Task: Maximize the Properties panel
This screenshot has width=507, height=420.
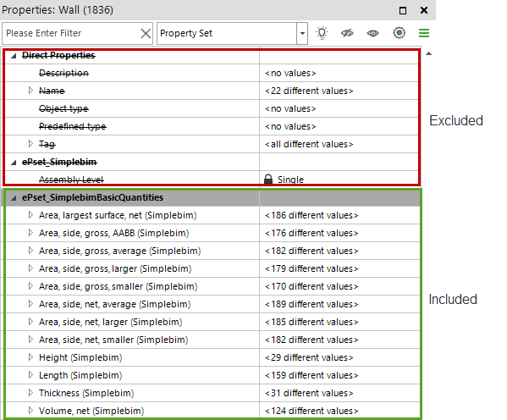Action: point(403,11)
